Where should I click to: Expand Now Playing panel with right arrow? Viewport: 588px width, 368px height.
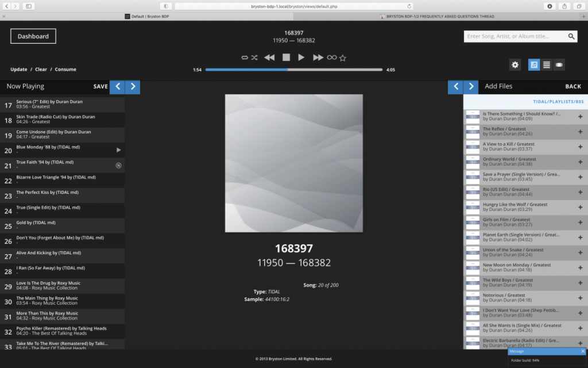click(133, 87)
